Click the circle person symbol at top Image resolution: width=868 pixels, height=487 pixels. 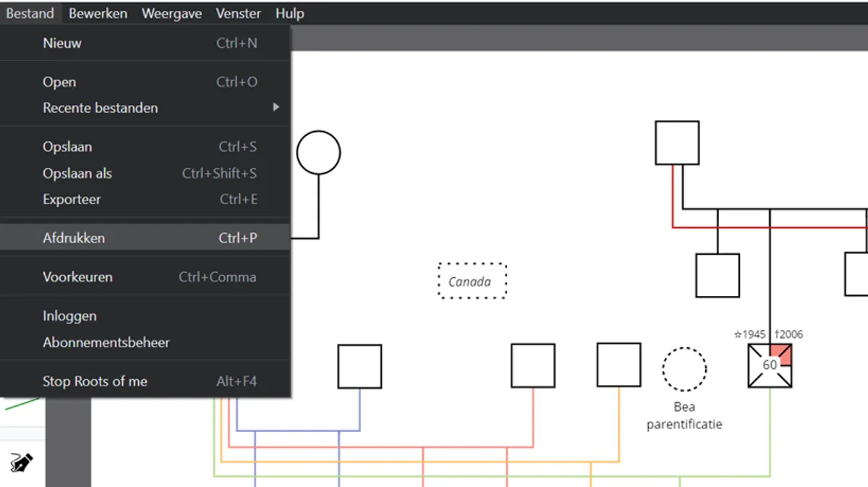pos(318,153)
